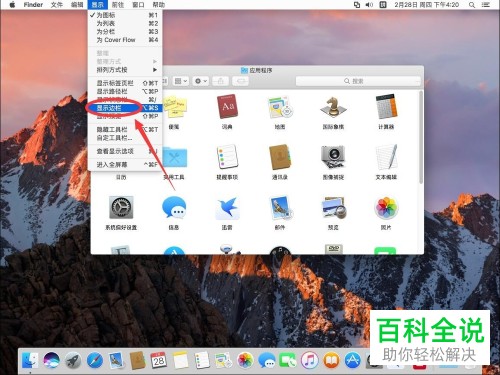Viewport: 500px width, 375px height.
Task: Select the TextEdit (文本编辑) app icon
Action: pos(386,157)
